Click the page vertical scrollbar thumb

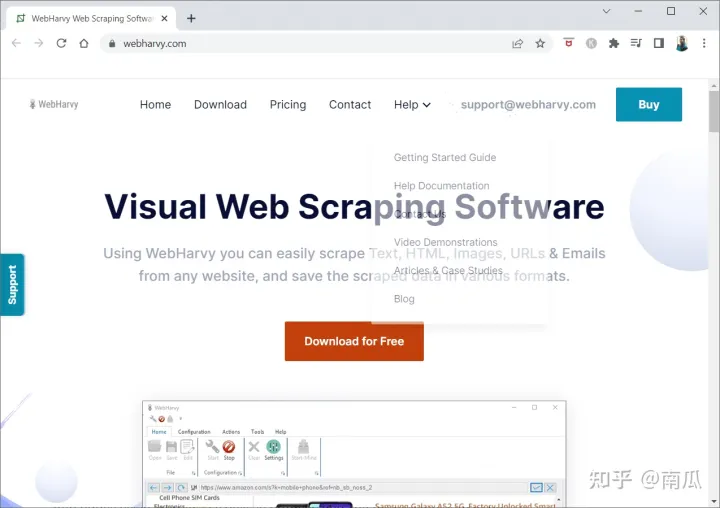714,112
